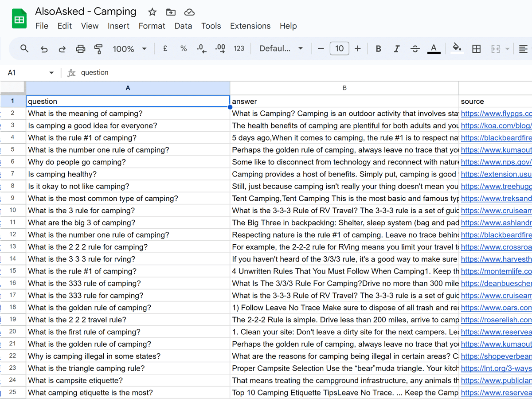Select column A header

click(128, 88)
